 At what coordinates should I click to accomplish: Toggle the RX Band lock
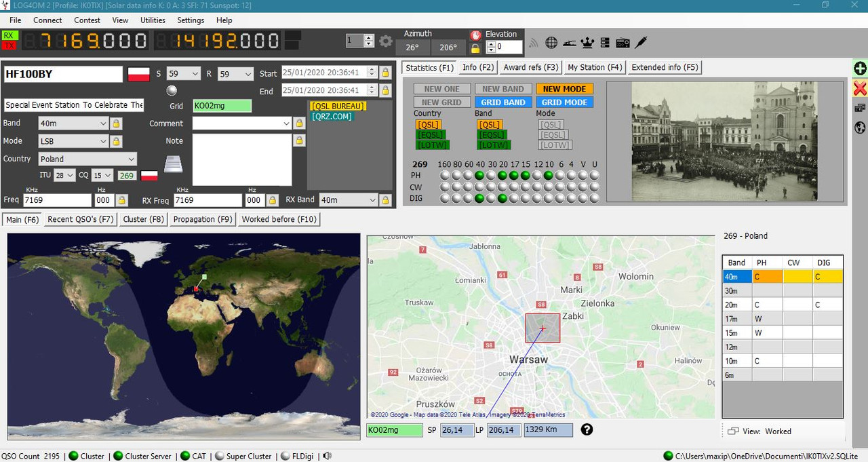tap(385, 200)
